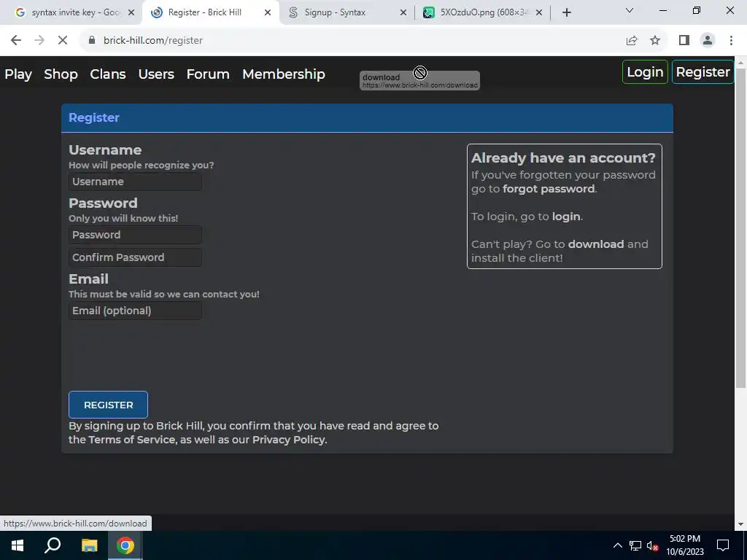This screenshot has width=747, height=560.
Task: Close the 5XOzduO.png tab
Action: pos(539,13)
